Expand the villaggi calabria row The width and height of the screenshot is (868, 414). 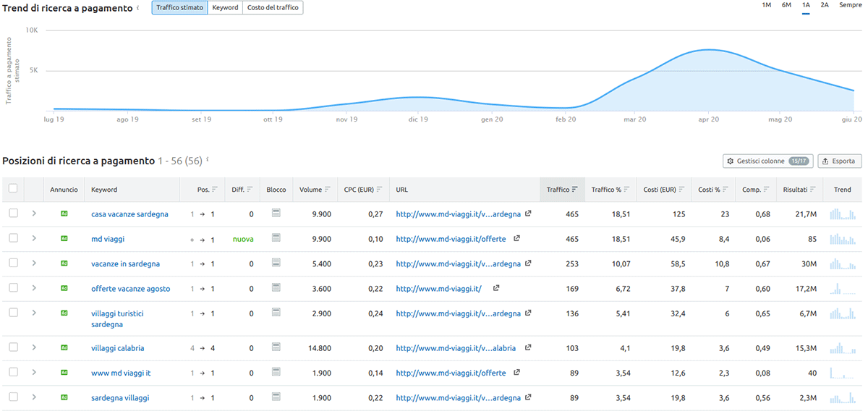[34, 347]
